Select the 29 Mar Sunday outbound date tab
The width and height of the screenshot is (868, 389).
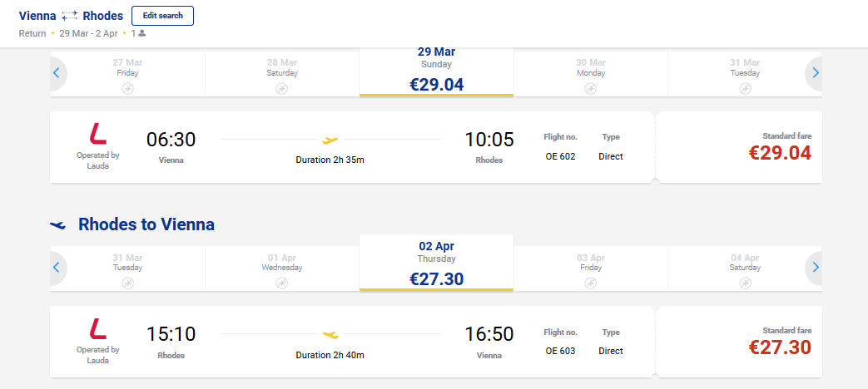tap(436, 71)
